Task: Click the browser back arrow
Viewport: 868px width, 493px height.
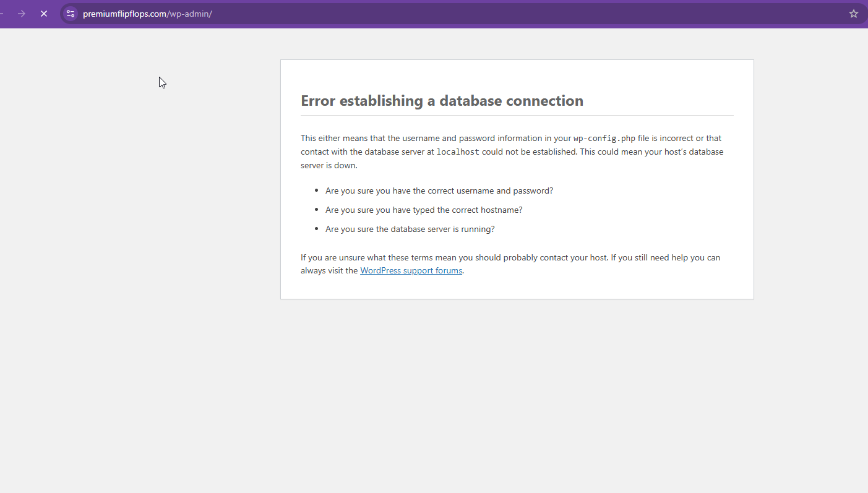Action: [2, 14]
